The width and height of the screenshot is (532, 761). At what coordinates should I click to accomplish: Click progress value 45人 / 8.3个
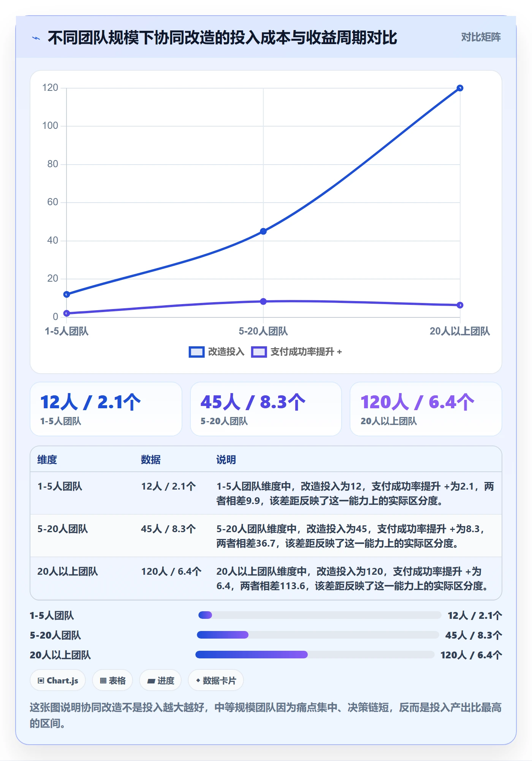tap(473, 635)
